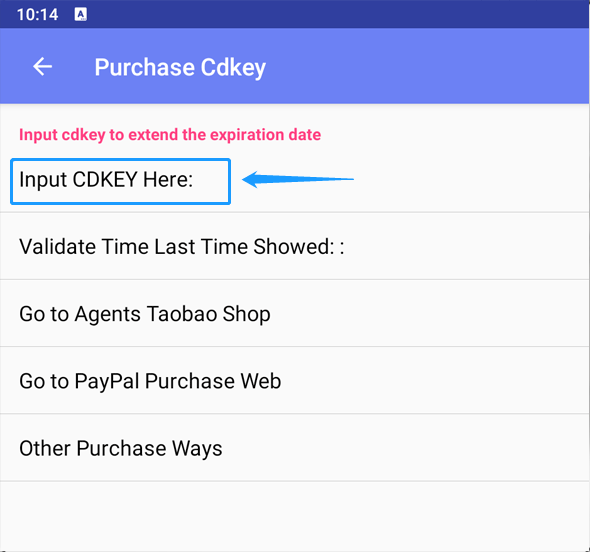Go back using the arrow icon
This screenshot has height=552, width=590.
tap(42, 67)
